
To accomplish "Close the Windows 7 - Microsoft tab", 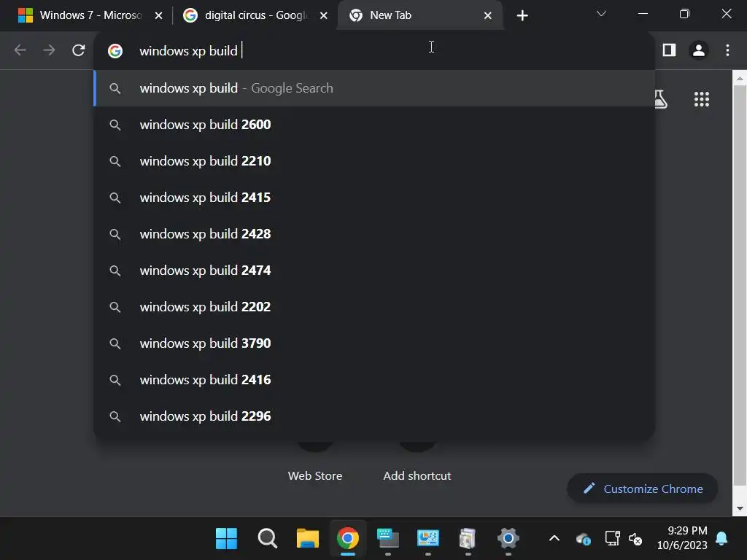I will click(x=158, y=16).
